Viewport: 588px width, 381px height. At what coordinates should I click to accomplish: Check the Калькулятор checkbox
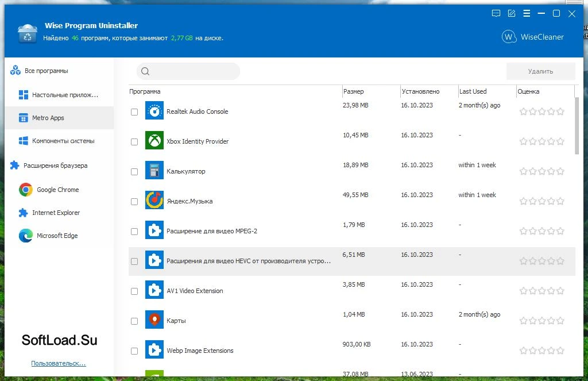pos(134,172)
